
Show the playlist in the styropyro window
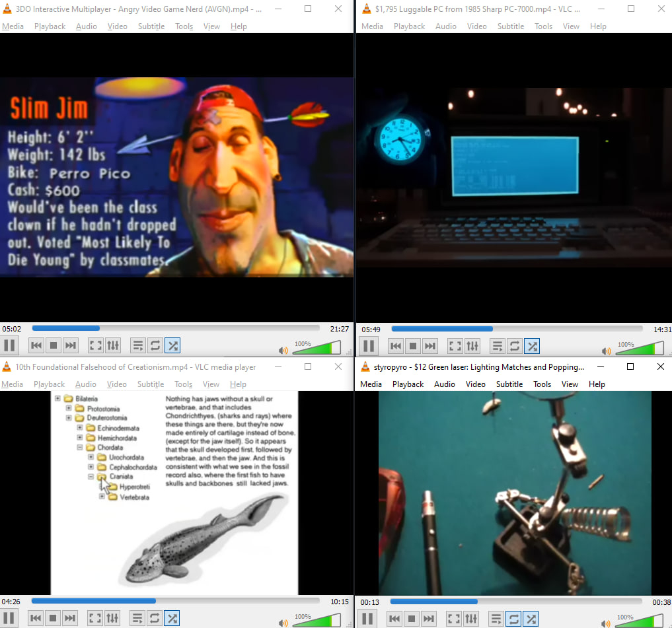tap(497, 619)
